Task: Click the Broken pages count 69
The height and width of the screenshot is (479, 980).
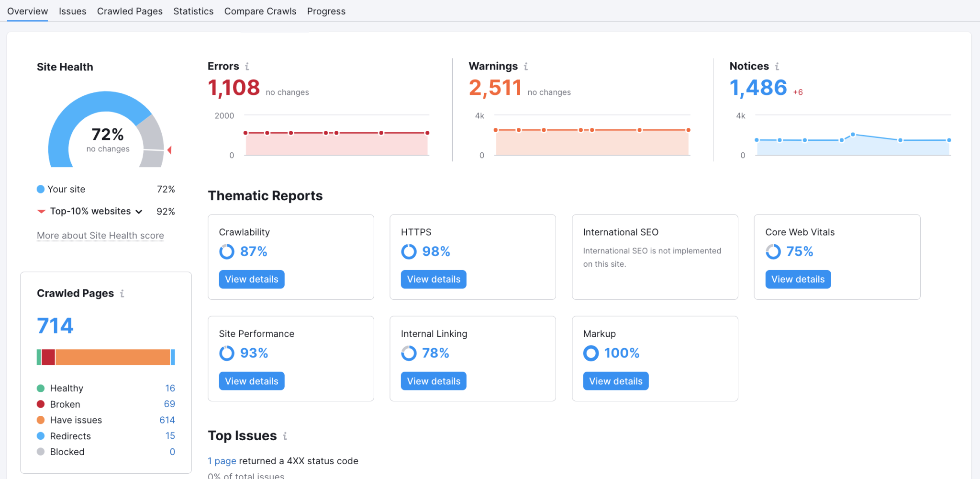Action: pyautogui.click(x=169, y=404)
